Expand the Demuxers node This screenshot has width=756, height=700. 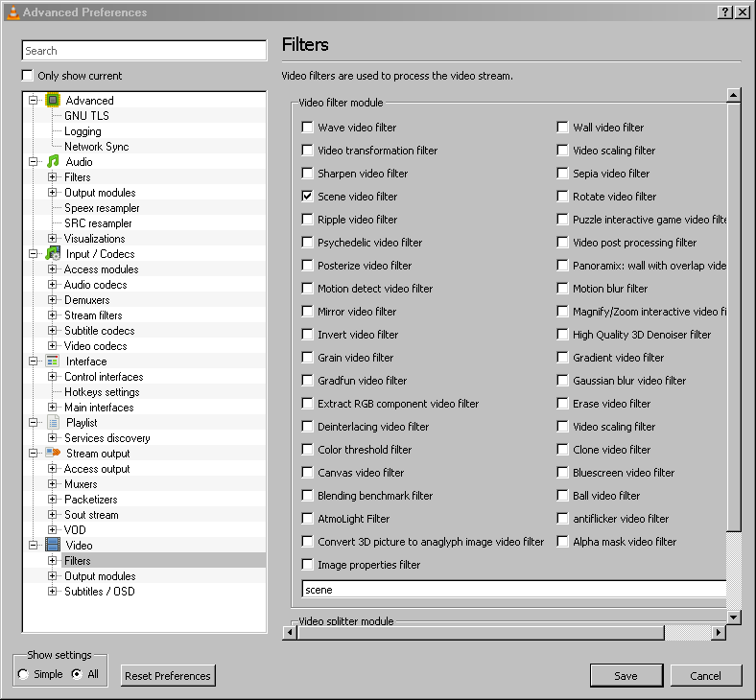52,299
